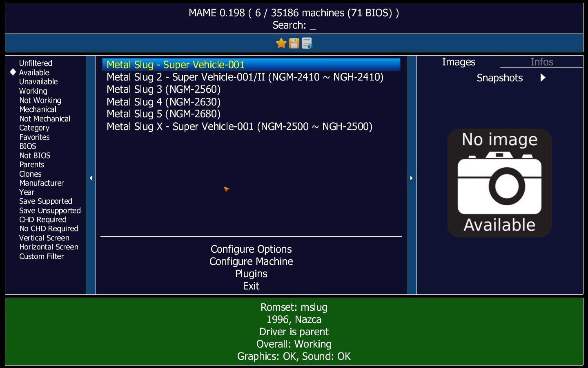Choose the CHD Required filter
This screenshot has height=368, width=588.
pyautogui.click(x=42, y=220)
